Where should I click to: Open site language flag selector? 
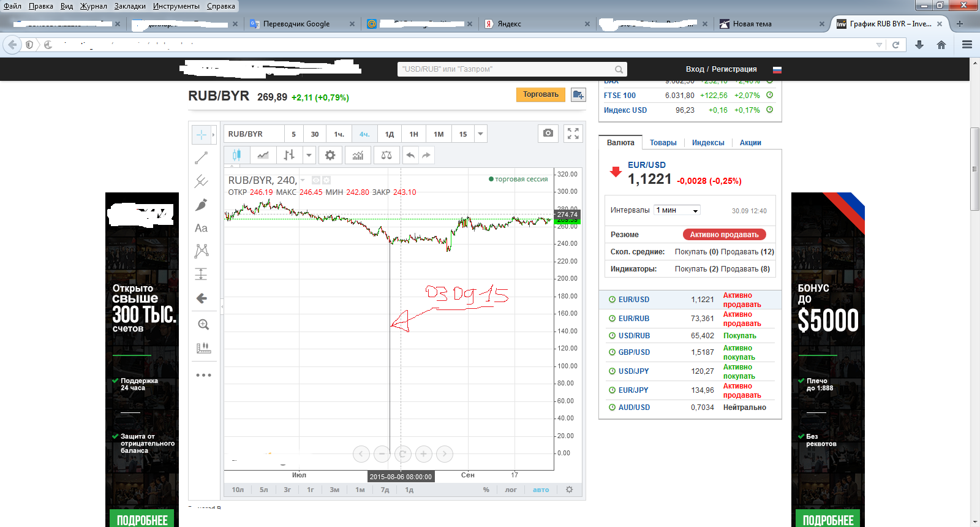click(777, 69)
